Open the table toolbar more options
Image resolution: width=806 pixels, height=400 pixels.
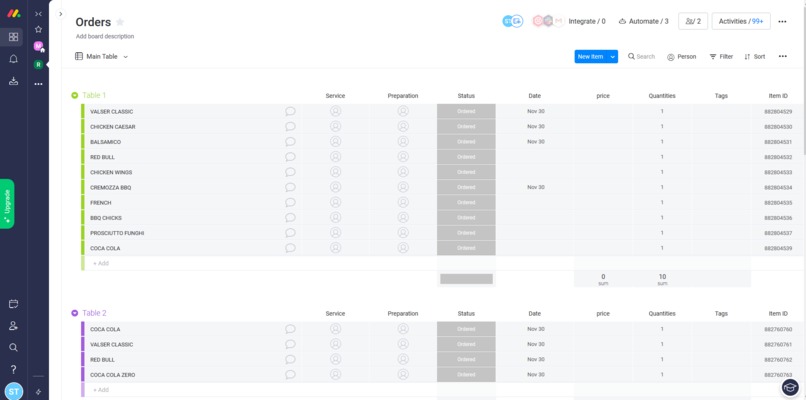782,57
